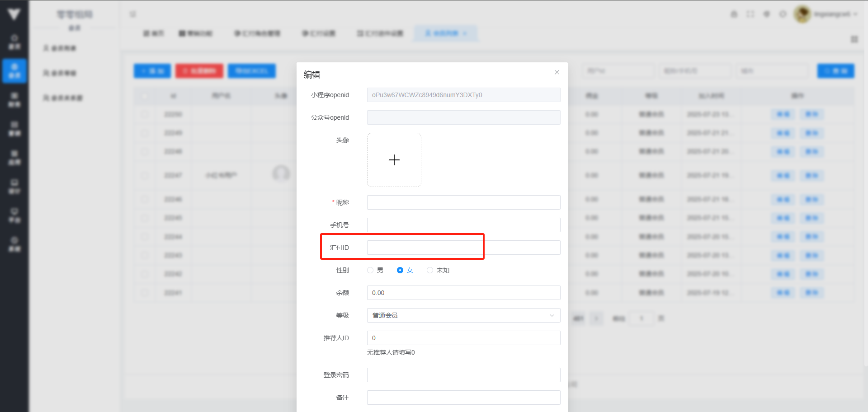Screen dimensions: 868x412
Task: Select the active light-blue tab in the tab bar
Action: pos(445,33)
